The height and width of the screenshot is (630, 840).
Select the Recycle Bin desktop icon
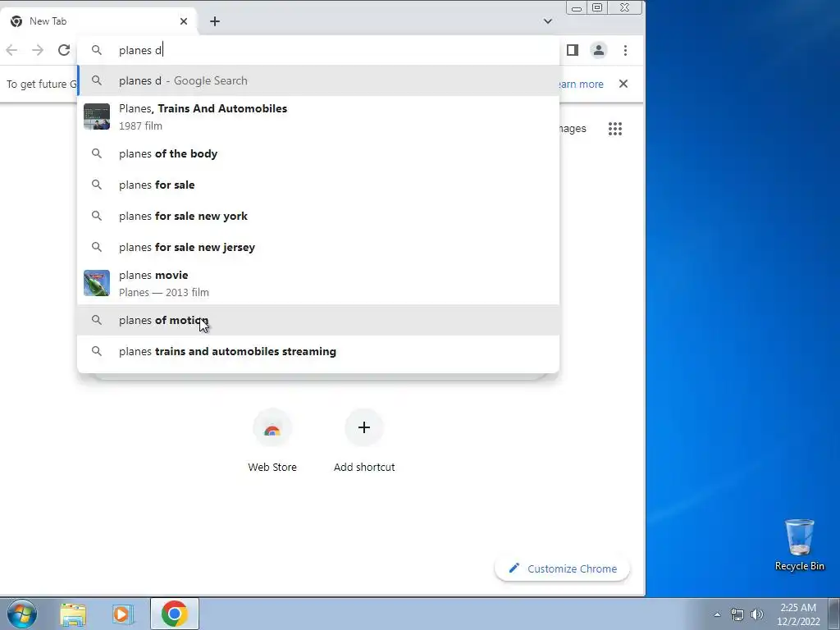[x=799, y=546]
